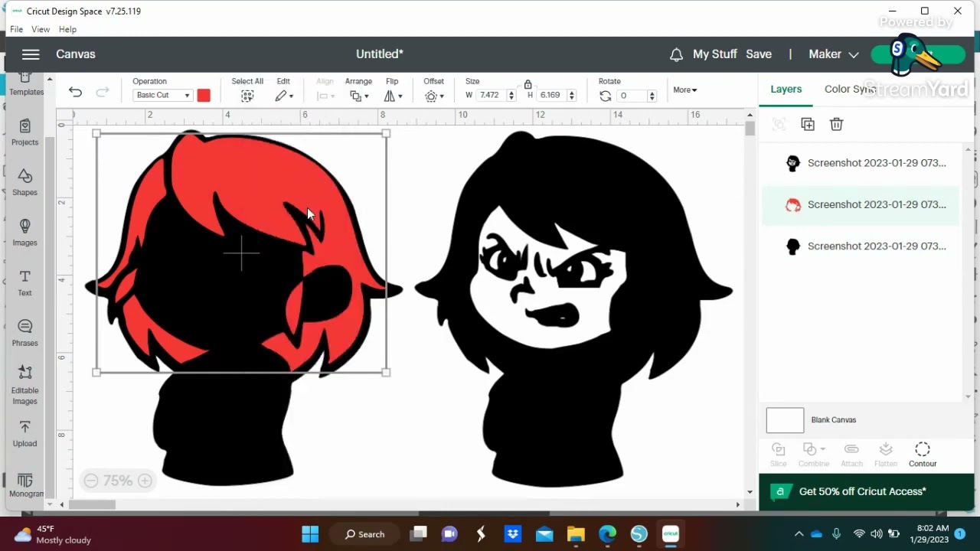Viewport: 980px width, 551px height.
Task: Open the Images library
Action: 24,233
